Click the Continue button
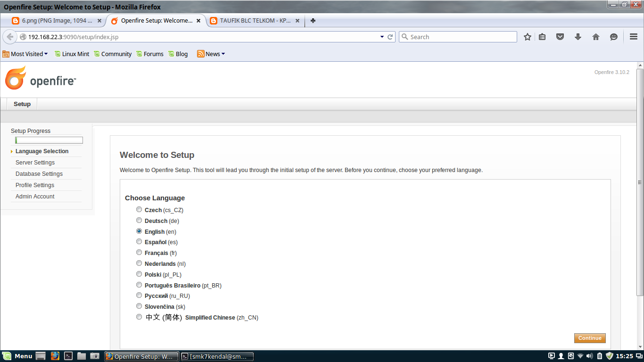 click(x=590, y=338)
